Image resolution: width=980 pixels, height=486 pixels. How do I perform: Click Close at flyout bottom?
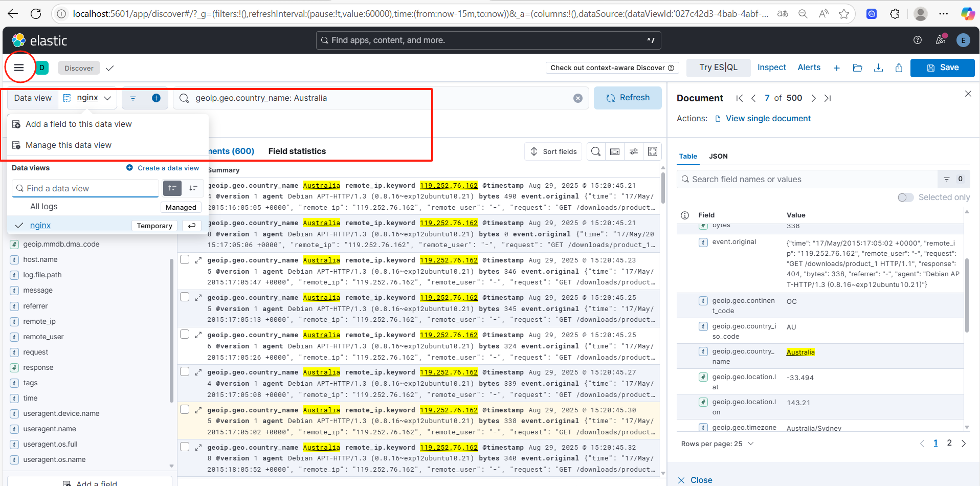(695, 480)
